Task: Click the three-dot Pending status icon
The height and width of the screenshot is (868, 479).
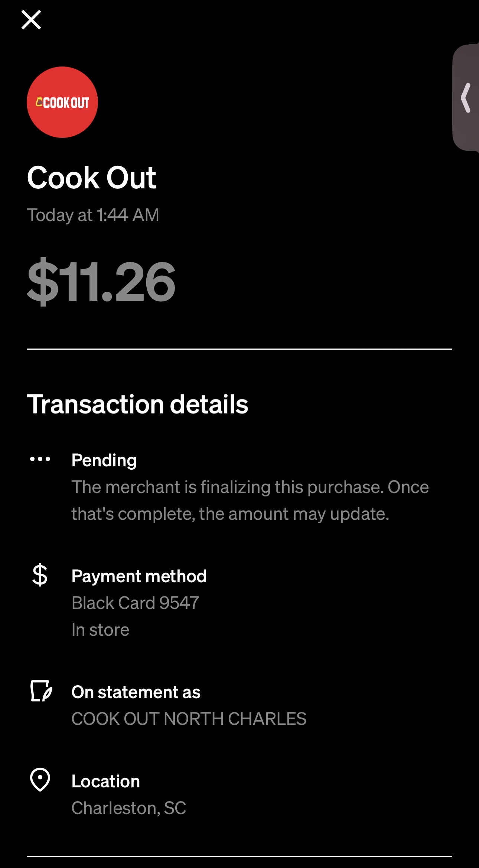Action: click(40, 459)
